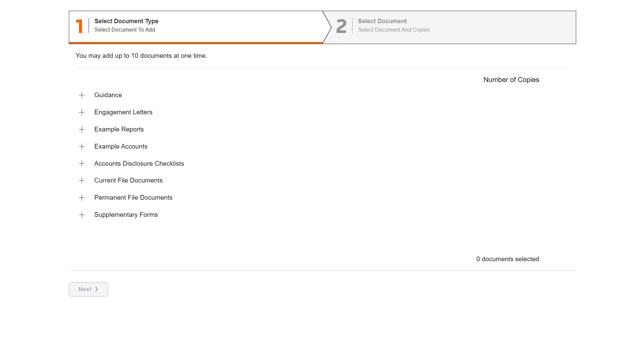Viewport: 644px width, 362px height.
Task: Expand Permanent File Documents with plus icon
Action: [x=82, y=198]
